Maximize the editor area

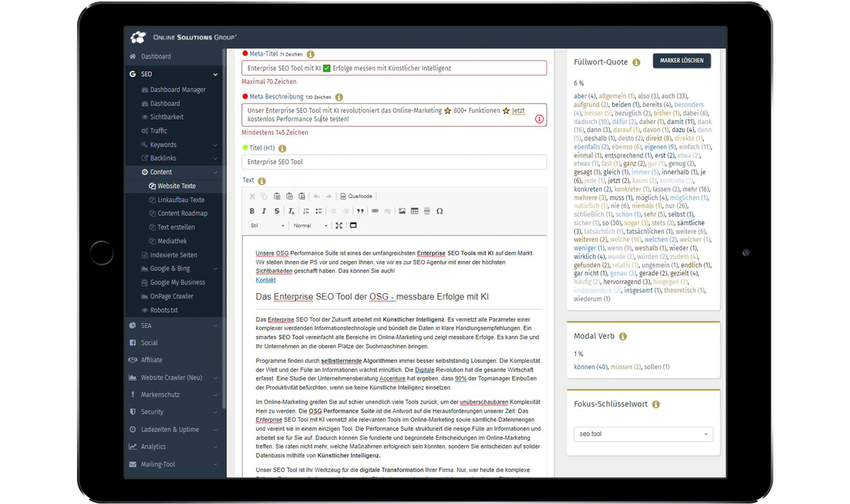(x=339, y=225)
